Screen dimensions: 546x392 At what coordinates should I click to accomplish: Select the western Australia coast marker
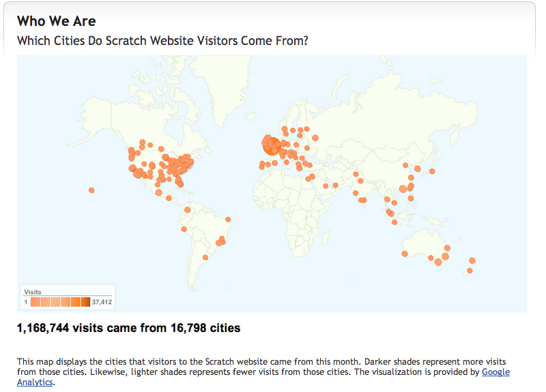click(x=405, y=254)
